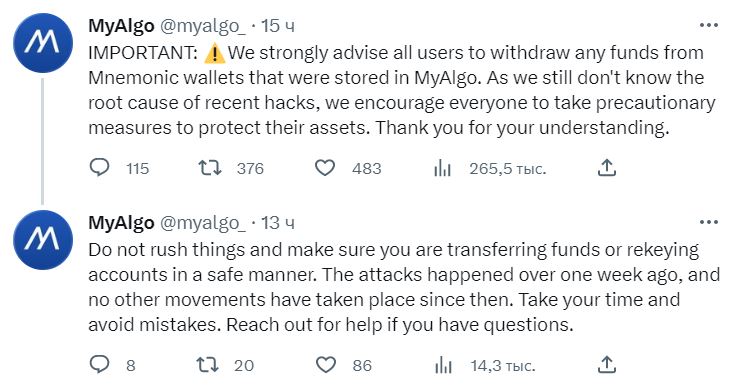Image resolution: width=739 pixels, height=388 pixels.
Task: Open MyAlgo avatar on second tweet
Action: pos(43,239)
